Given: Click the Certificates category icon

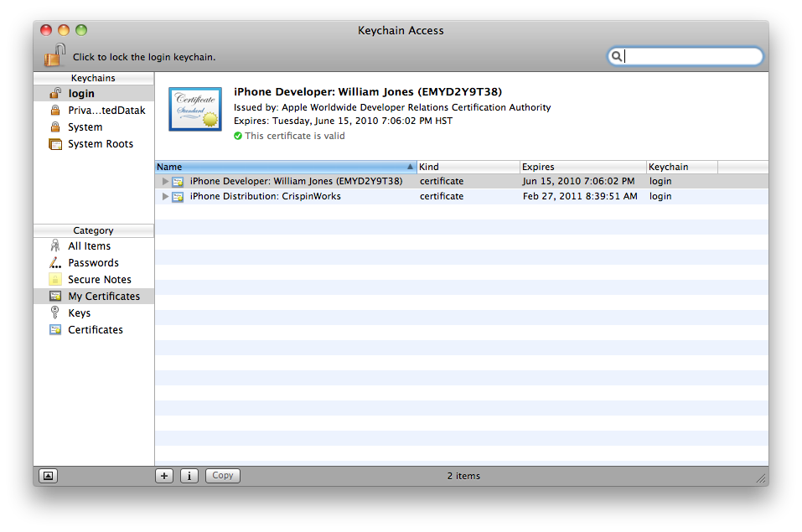Looking at the screenshot, I should point(55,330).
